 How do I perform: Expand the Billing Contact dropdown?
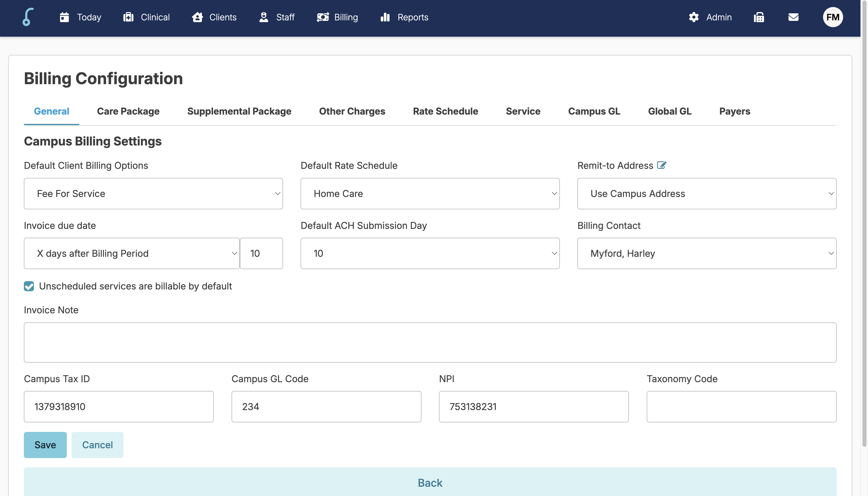[707, 254]
